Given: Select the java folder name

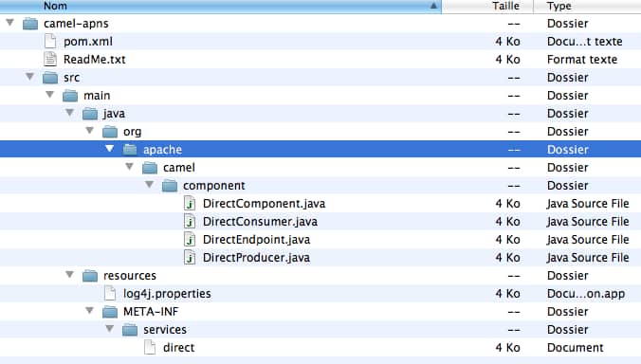Looking at the screenshot, I should (114, 114).
